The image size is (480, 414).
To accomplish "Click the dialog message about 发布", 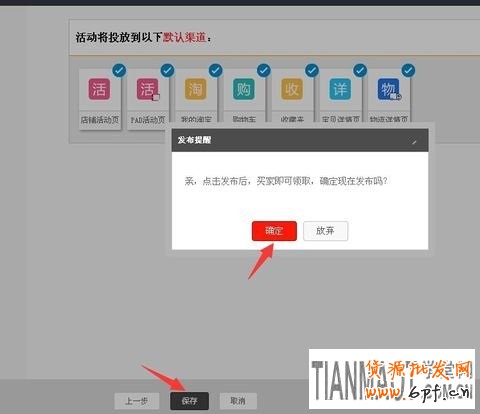I will pos(286,181).
